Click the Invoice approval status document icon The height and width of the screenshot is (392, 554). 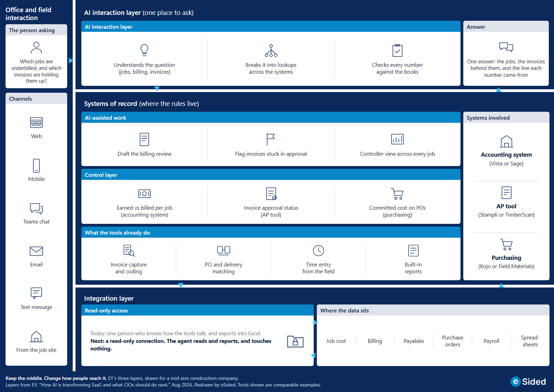[271, 194]
